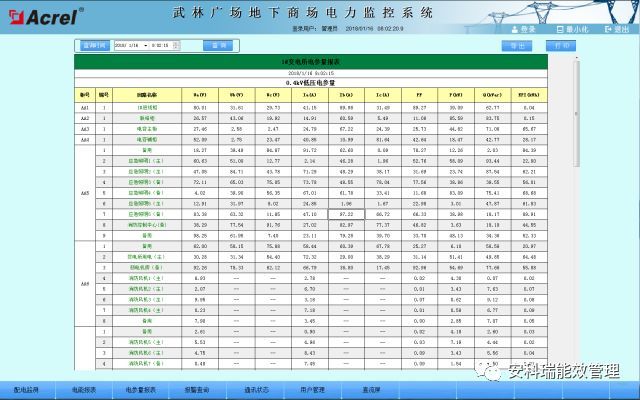Viewport: 640px width, 400px height.
Task: Click the 查询 query button
Action: pos(215,45)
